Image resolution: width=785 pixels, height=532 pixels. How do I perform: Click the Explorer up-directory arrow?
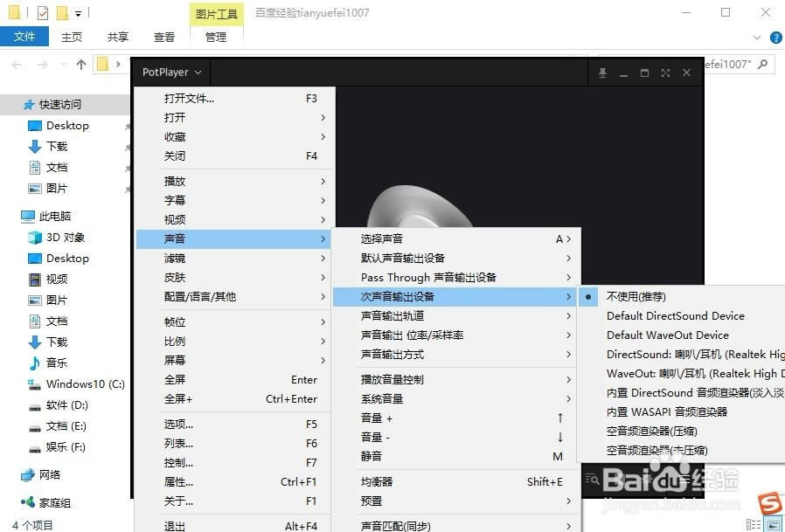[x=81, y=65]
